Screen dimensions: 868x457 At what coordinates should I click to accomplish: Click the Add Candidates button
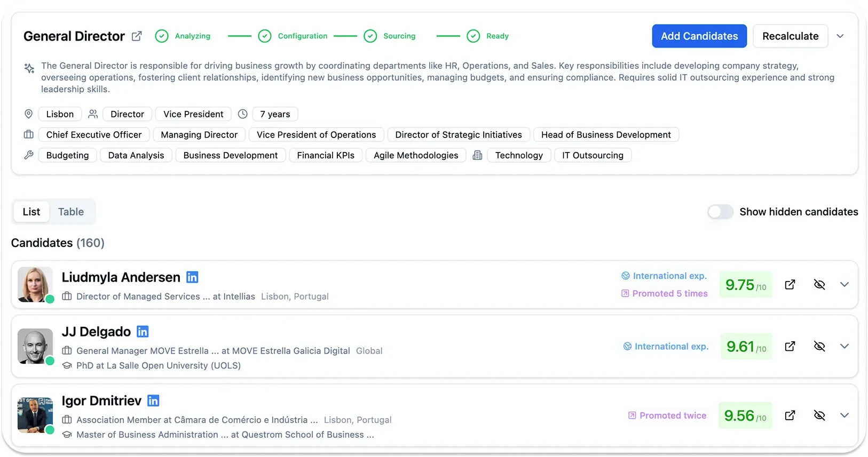pyautogui.click(x=699, y=36)
